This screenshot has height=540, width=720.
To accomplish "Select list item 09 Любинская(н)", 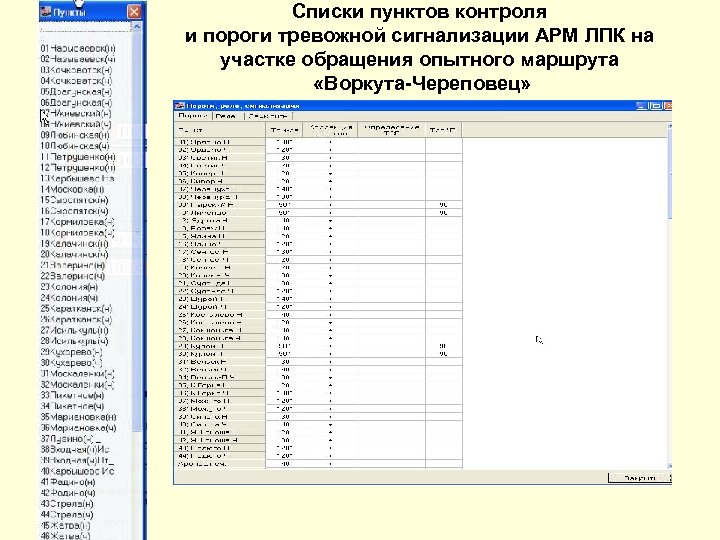I will 75,135.
